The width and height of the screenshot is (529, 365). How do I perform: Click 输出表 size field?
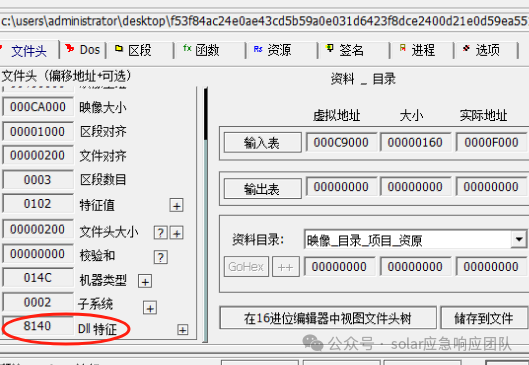tap(415, 187)
